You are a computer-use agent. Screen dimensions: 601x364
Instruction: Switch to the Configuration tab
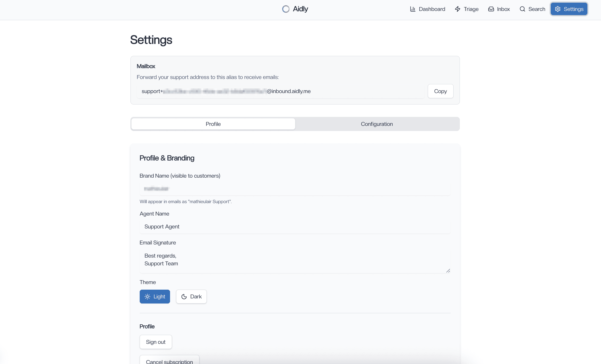tap(377, 124)
